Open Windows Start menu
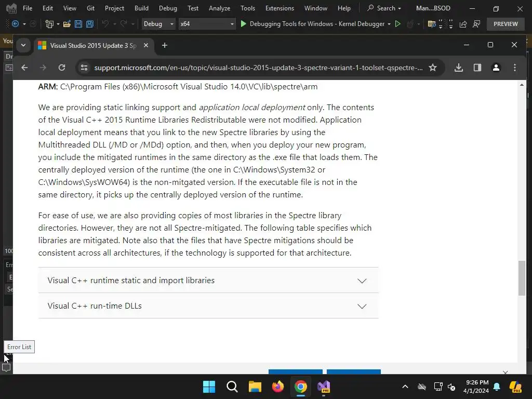Viewport: 532px width, 399px height. pos(209,387)
